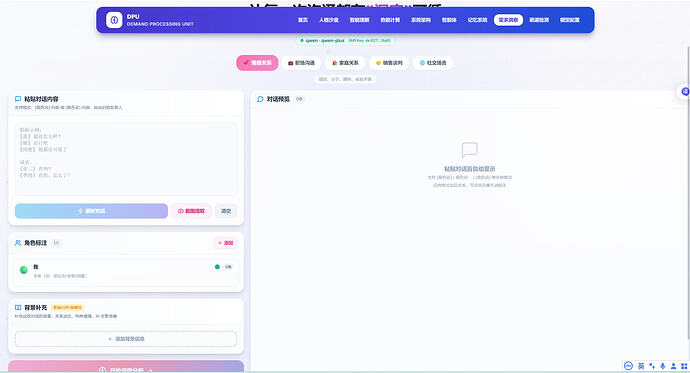Screen dimensions: 690x373
Task: Select the 我 role row
Action: 126,271
